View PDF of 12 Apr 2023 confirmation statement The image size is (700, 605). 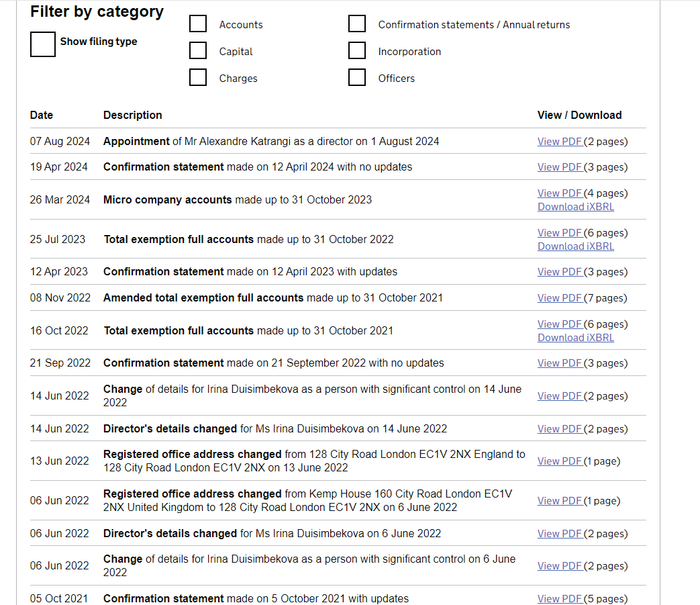pyautogui.click(x=560, y=272)
